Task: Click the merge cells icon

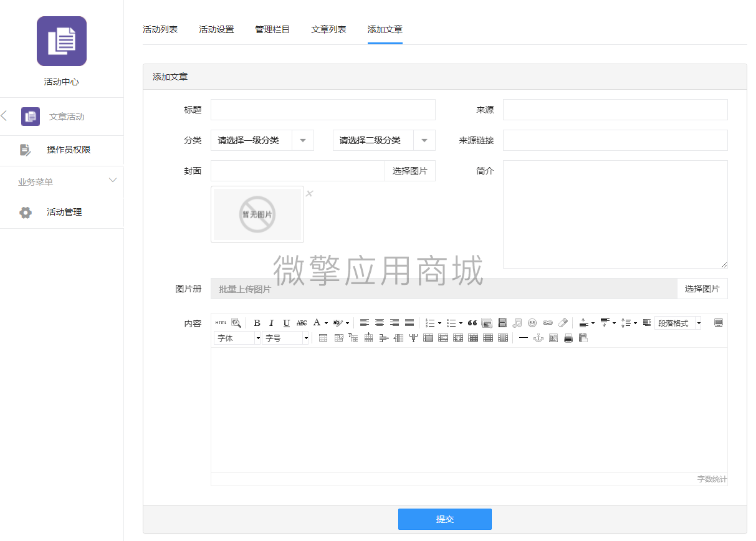Action: point(428,338)
